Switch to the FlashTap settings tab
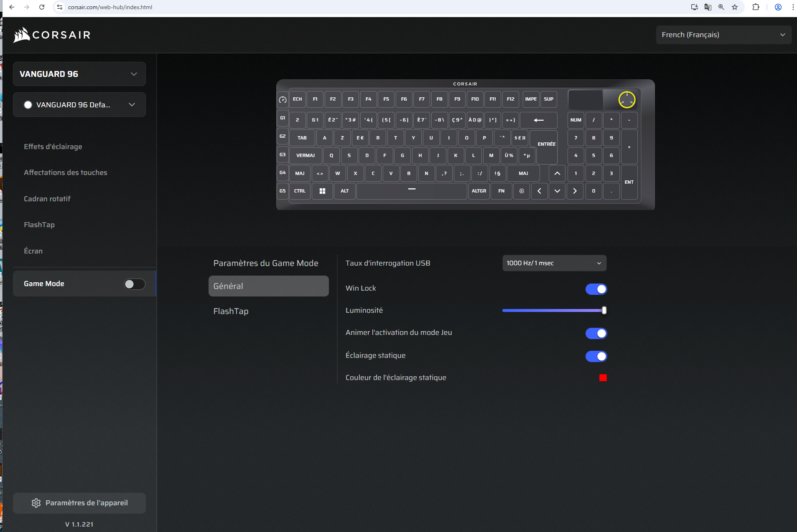 [x=231, y=311]
